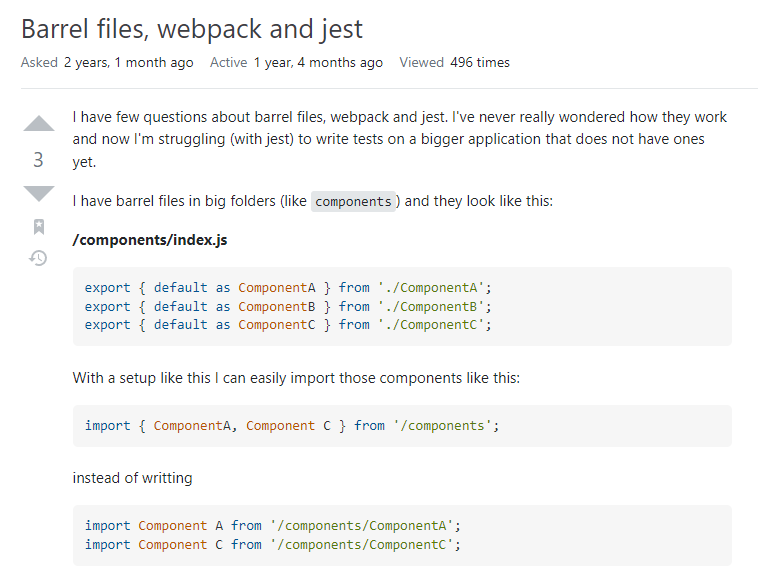Click the code line exporting ComponentB
This screenshot has height=574, width=758.
pyautogui.click(x=288, y=307)
